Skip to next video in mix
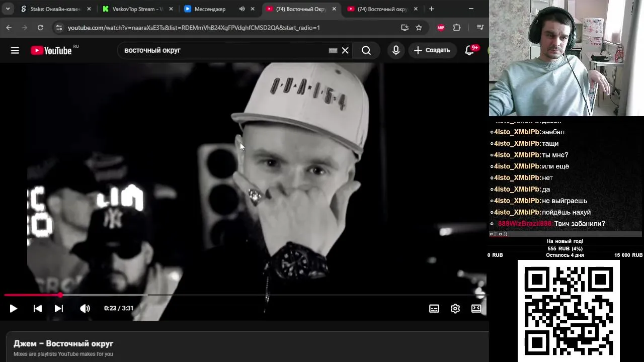Screen dimensions: 644x362 point(59,308)
